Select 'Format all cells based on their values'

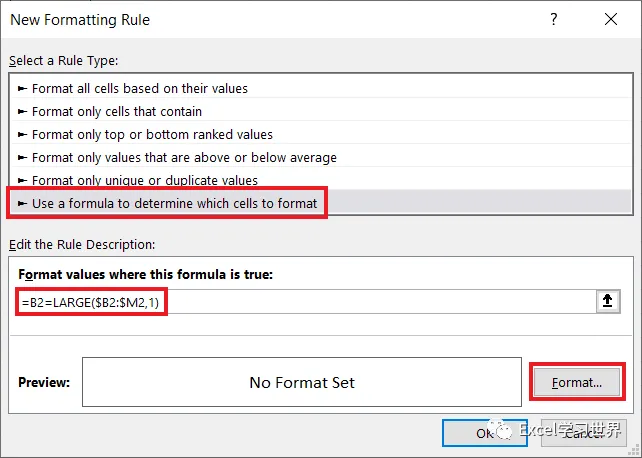click(139, 88)
